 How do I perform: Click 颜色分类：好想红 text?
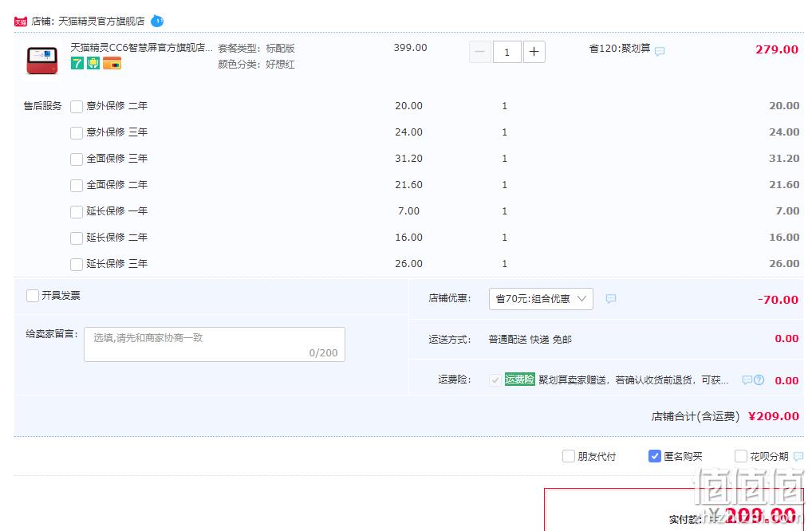256,65
